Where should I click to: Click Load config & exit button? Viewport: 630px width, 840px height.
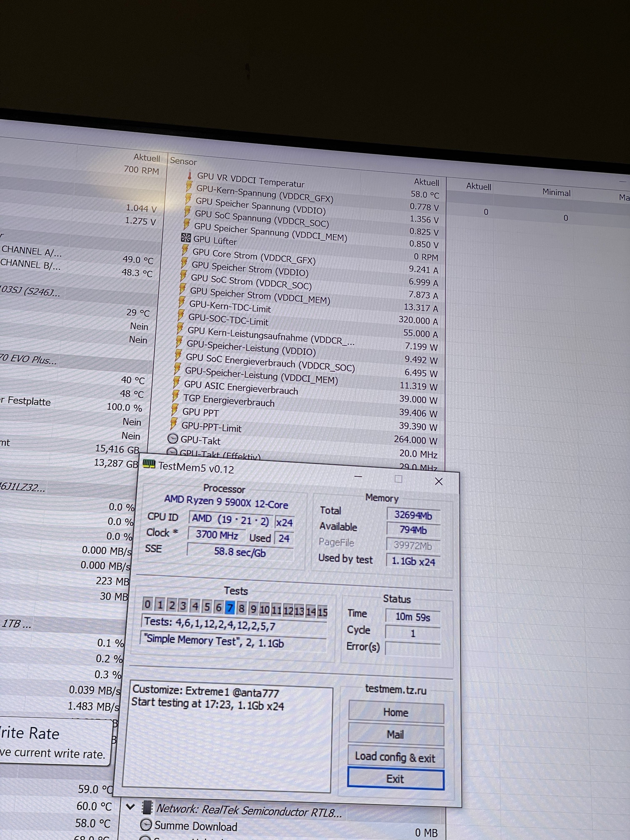coord(395,757)
